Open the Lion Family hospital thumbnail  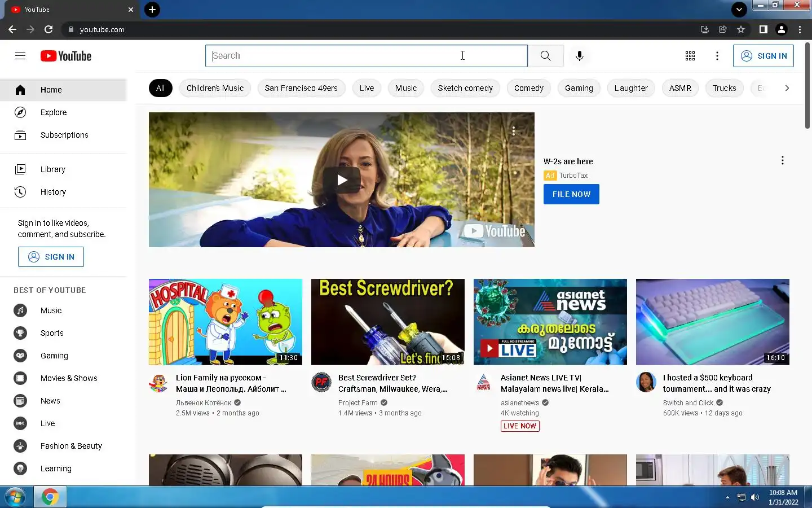226,322
